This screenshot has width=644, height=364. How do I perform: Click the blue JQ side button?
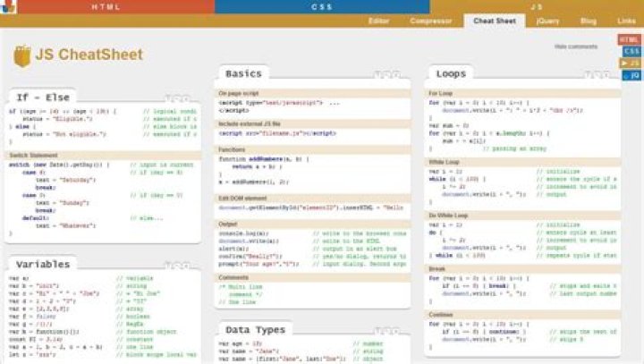coord(631,75)
